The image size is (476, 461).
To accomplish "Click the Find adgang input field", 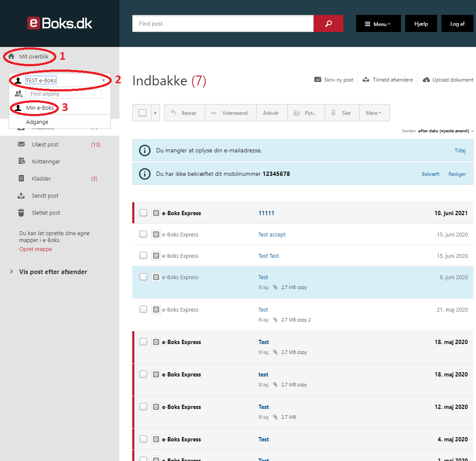I will pyautogui.click(x=64, y=94).
